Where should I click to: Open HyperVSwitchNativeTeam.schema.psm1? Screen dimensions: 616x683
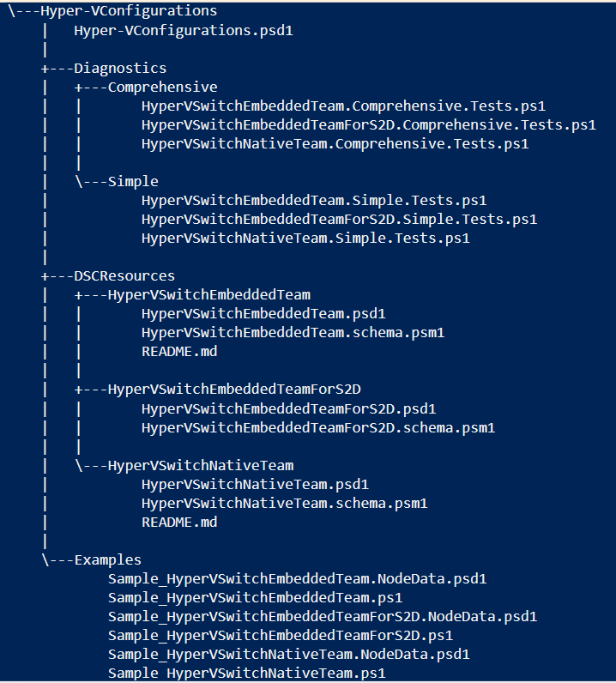[x=284, y=503]
